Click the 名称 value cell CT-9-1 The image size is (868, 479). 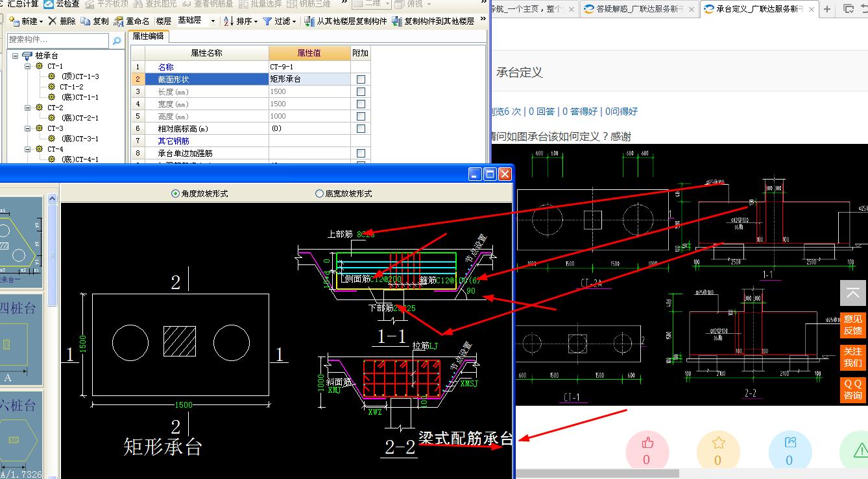point(309,67)
